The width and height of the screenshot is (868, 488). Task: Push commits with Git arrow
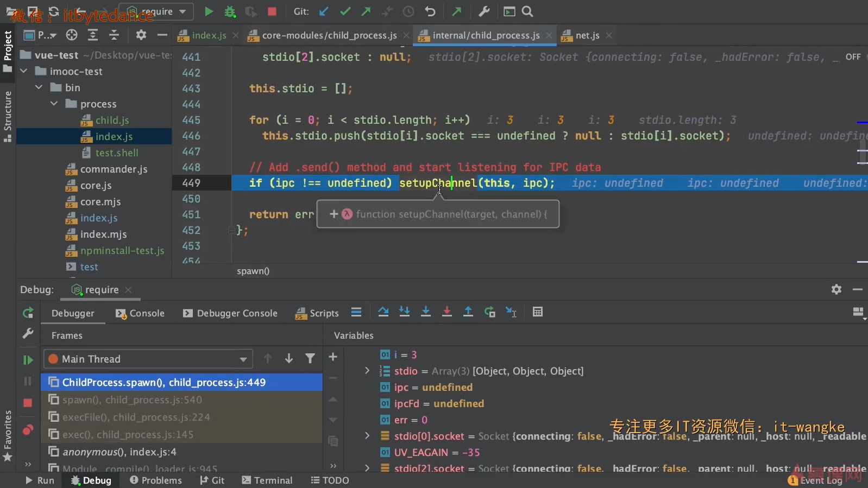pos(366,11)
